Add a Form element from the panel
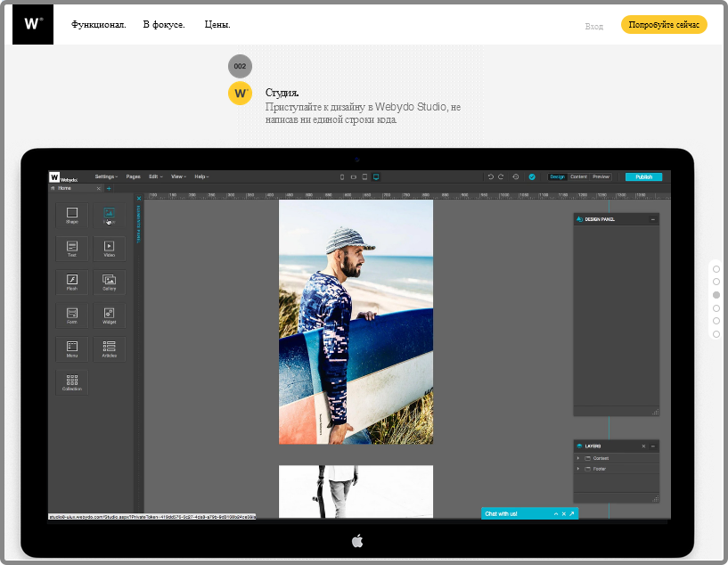The height and width of the screenshot is (565, 728). pyautogui.click(x=72, y=315)
